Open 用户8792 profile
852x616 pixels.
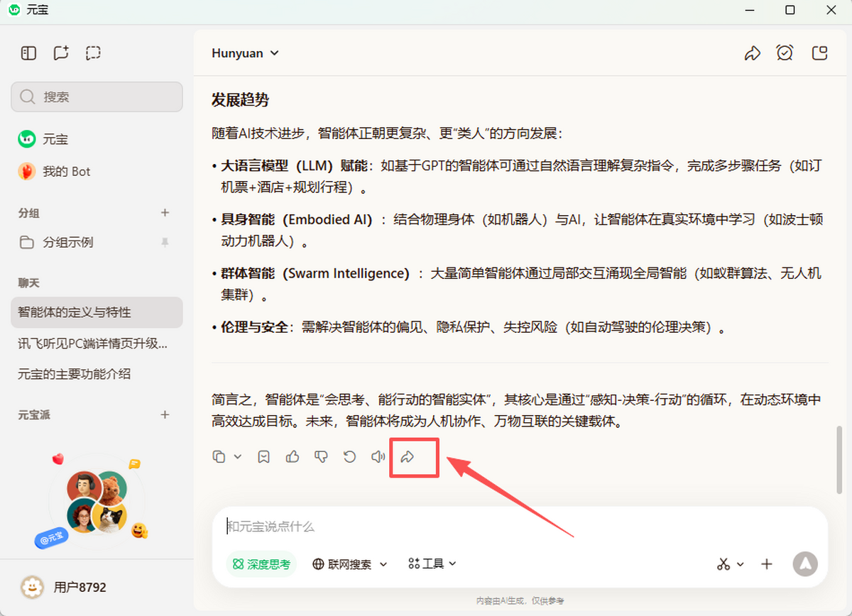[x=80, y=588]
